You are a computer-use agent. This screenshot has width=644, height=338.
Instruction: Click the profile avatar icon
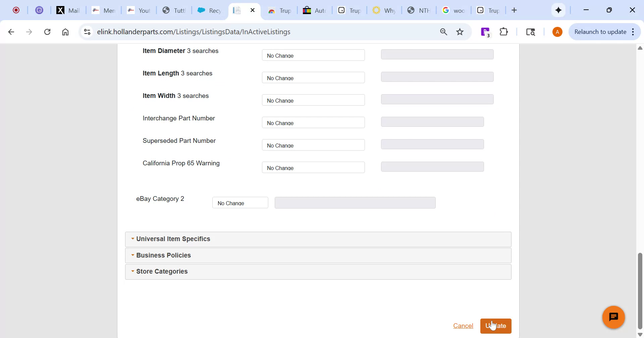[x=557, y=32]
